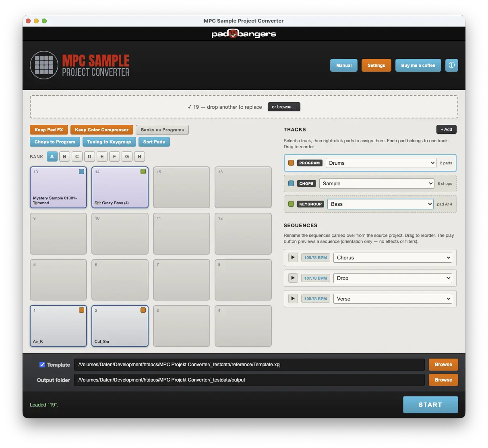Browse for the Output folder
488x448 pixels.
(443, 380)
